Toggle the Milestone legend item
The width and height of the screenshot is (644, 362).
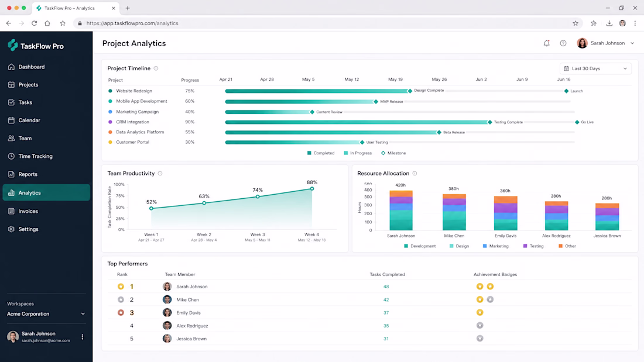[x=393, y=153]
